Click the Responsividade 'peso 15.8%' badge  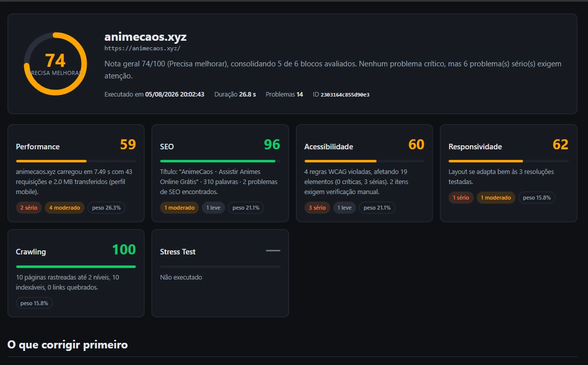coord(537,198)
